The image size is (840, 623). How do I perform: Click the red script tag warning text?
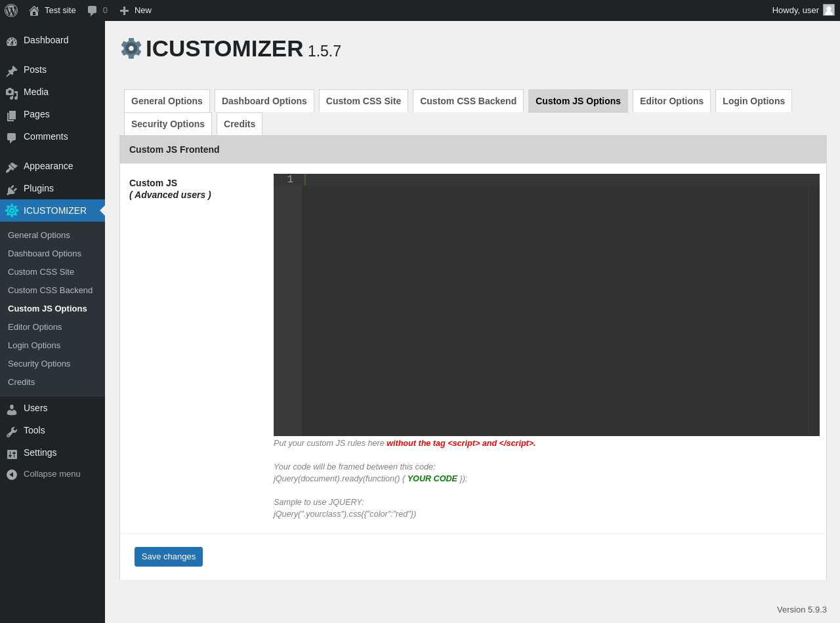click(x=461, y=443)
